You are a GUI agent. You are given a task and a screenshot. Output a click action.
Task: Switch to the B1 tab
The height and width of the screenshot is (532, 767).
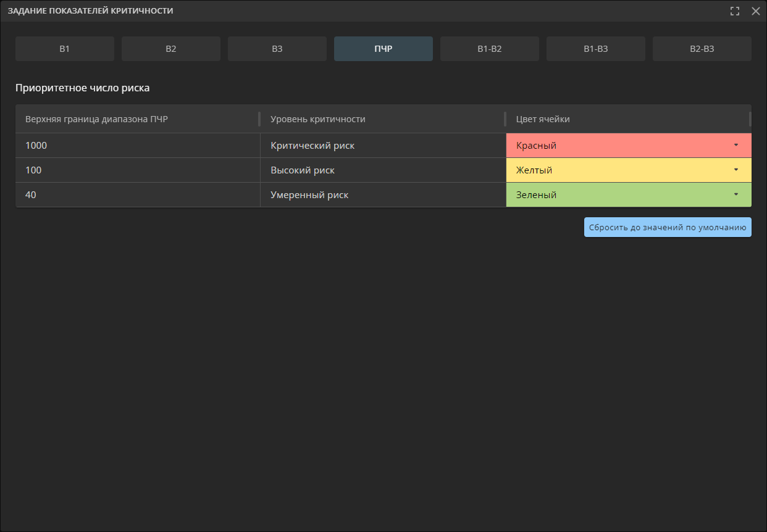pyautogui.click(x=65, y=49)
